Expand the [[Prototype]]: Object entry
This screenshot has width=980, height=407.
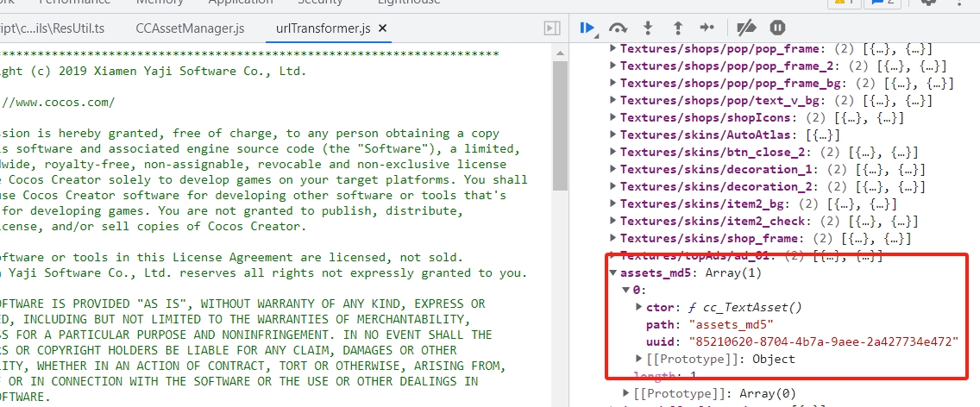tap(638, 359)
